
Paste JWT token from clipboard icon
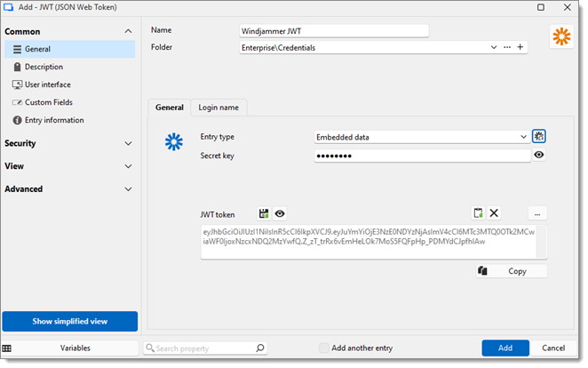tap(478, 213)
